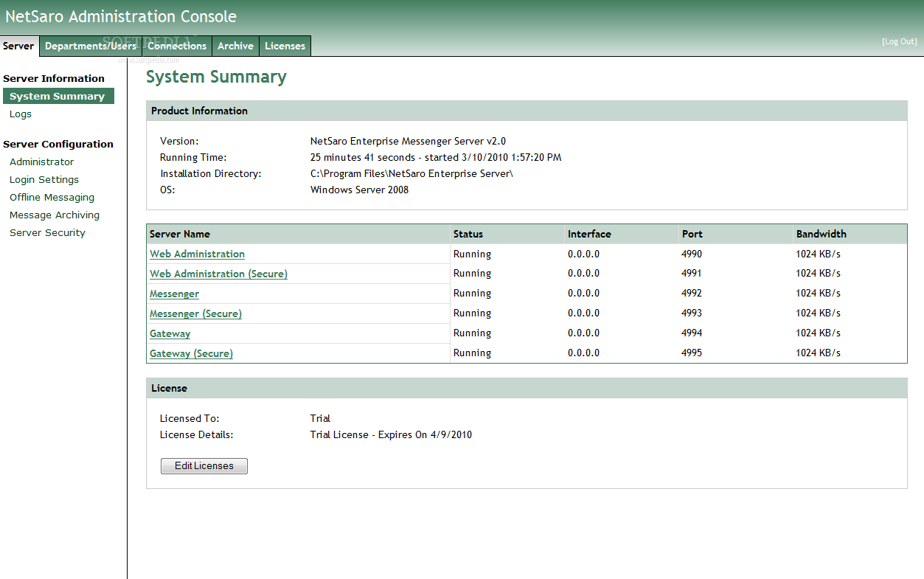Click port value 4990
The height and width of the screenshot is (579, 924).
(x=692, y=254)
